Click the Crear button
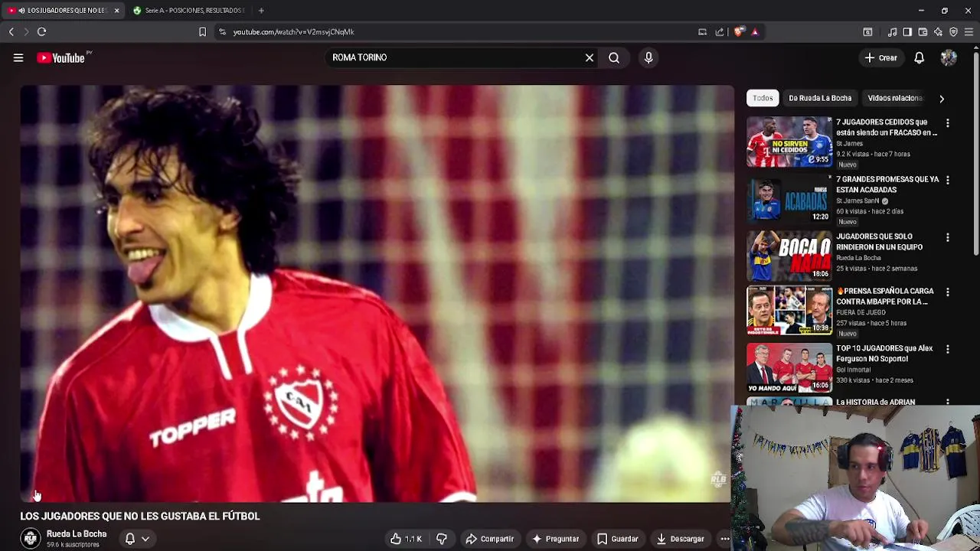The height and width of the screenshot is (551, 980). (880, 57)
